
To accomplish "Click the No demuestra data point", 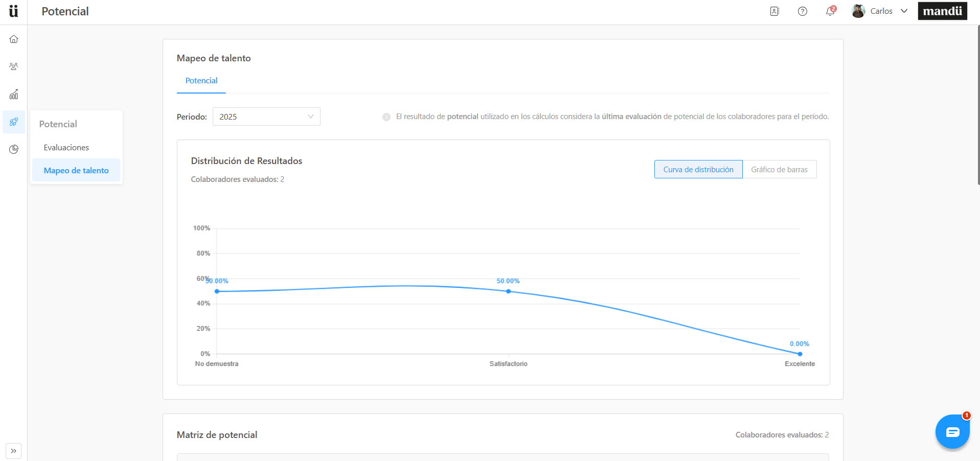I will [217, 291].
